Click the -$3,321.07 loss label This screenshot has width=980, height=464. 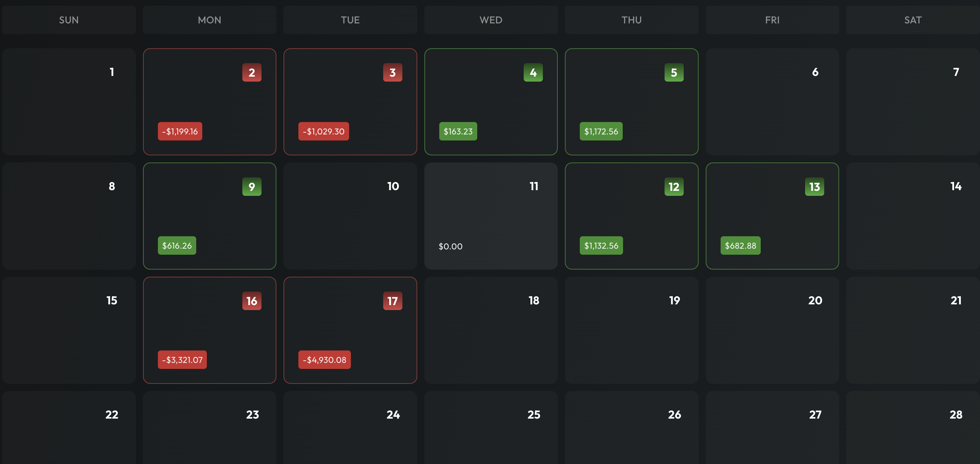182,360
